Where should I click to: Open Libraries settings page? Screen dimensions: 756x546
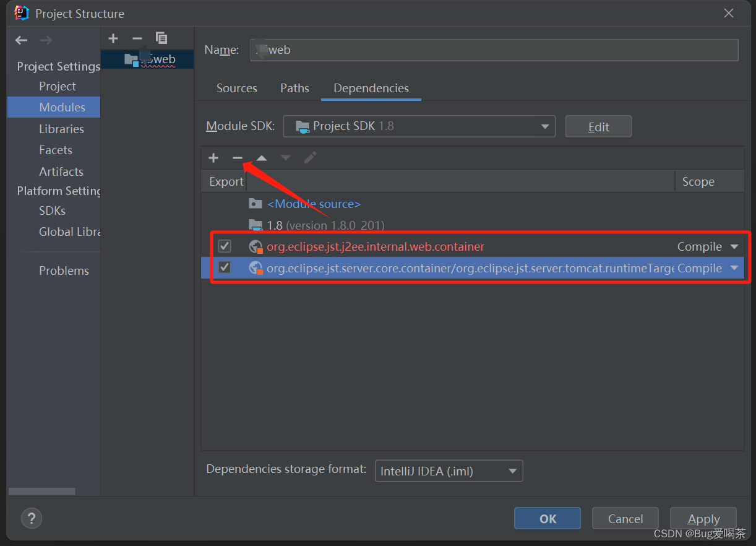coord(61,129)
